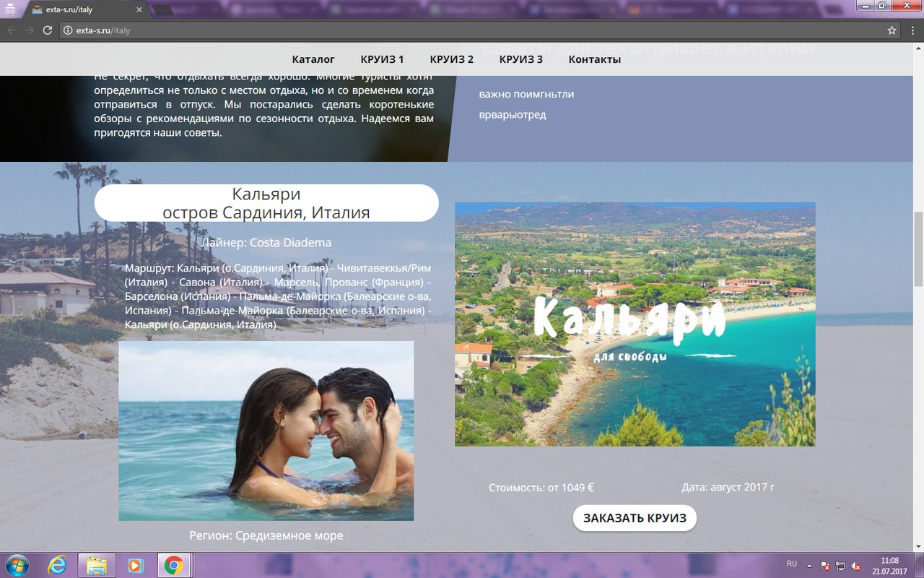Open the Chrome three-dot menu
The image size is (924, 578).
[x=912, y=30]
